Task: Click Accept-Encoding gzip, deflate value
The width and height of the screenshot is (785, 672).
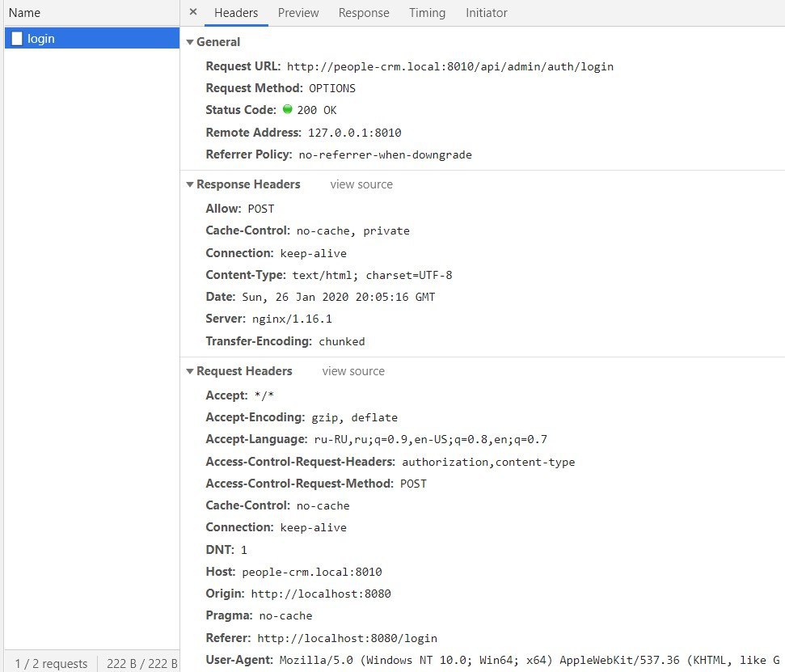Action: pos(354,417)
